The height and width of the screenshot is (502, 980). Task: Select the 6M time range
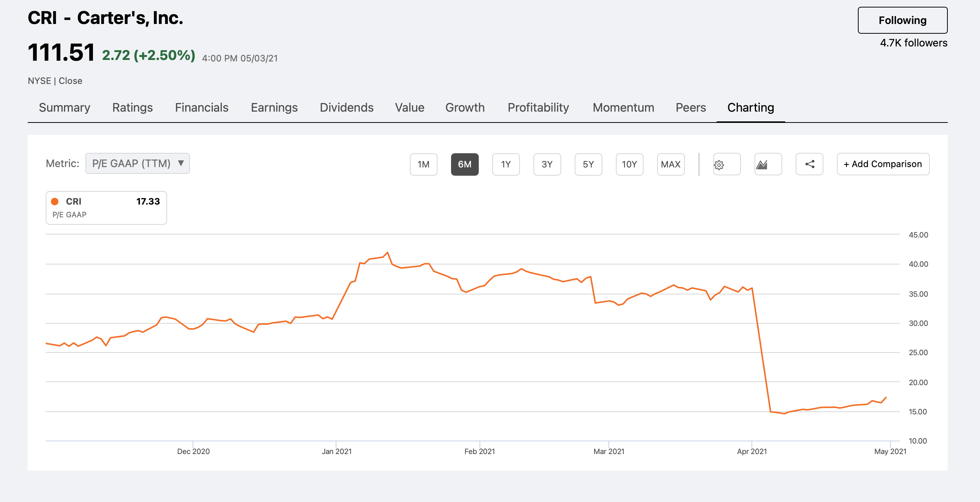coord(465,164)
